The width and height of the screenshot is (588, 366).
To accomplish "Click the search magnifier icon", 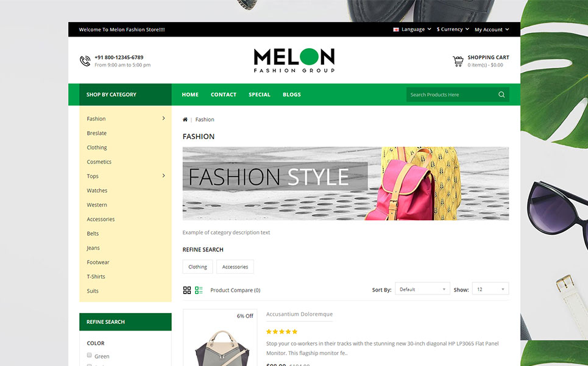I will coord(501,95).
